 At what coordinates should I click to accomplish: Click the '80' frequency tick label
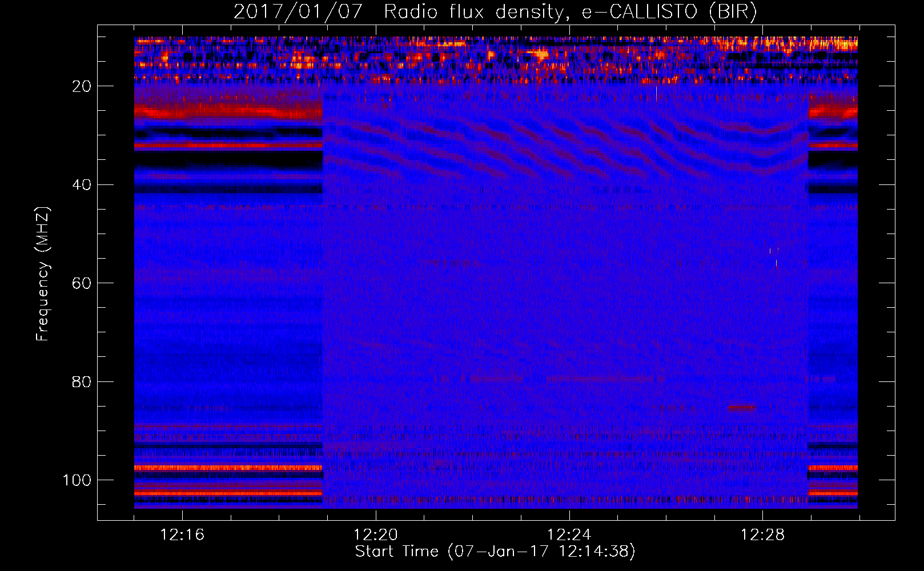[x=82, y=381]
